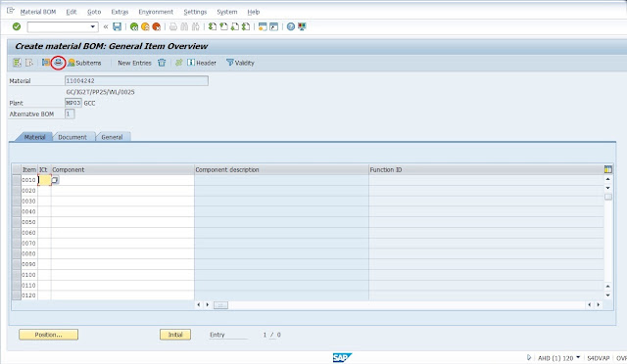Exit using the yellow Exit icon
Image resolution: width=627 pixels, height=364 pixels.
pos(145,26)
